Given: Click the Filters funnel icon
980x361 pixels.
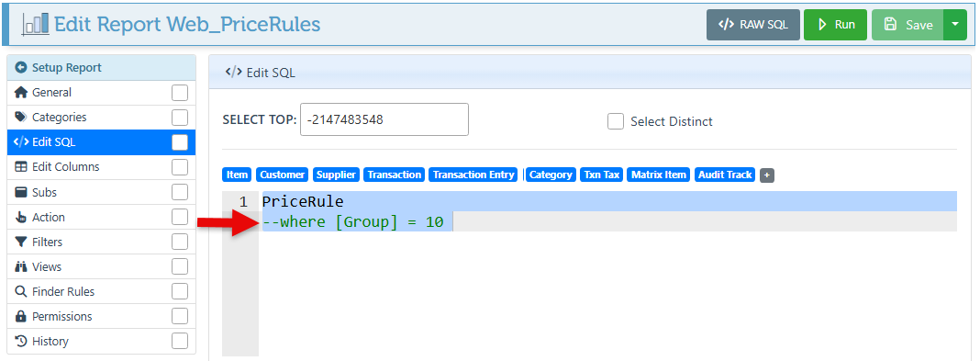Looking at the screenshot, I should coord(21,243).
